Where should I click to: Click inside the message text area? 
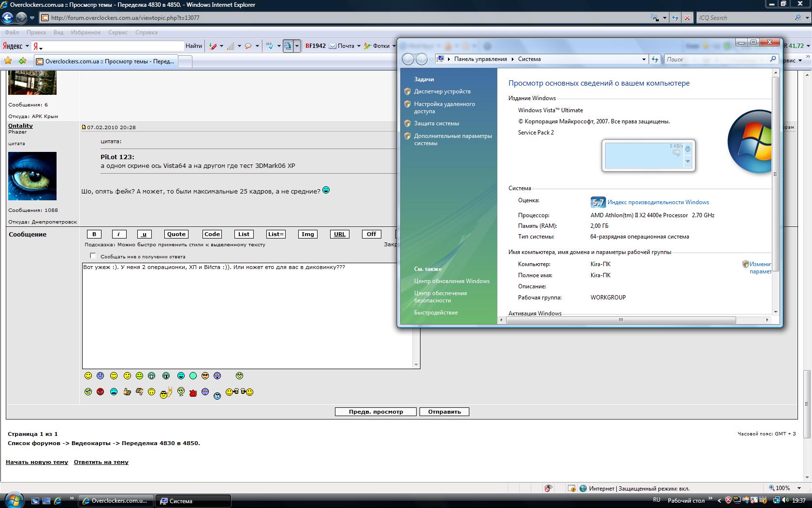click(247, 315)
